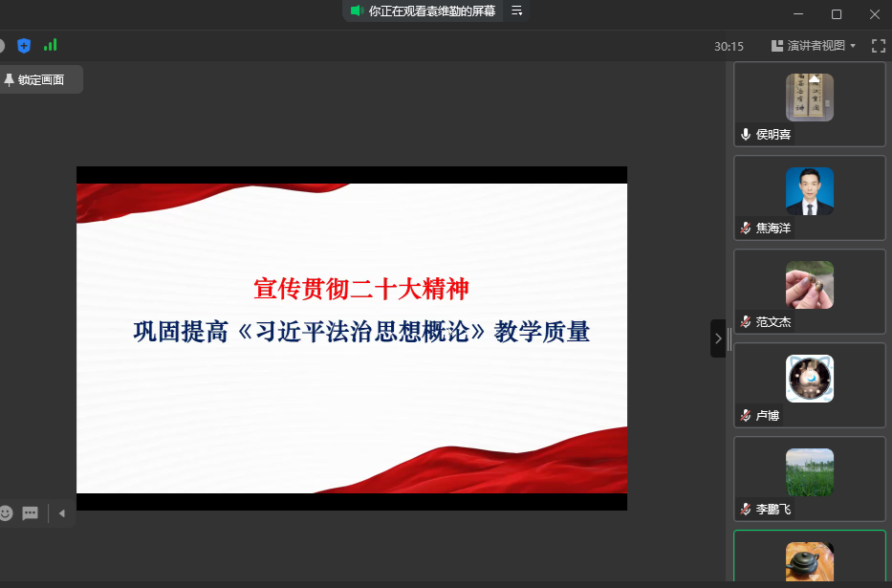Unmute 焦海洋's microphone
892x588 pixels.
(x=745, y=228)
